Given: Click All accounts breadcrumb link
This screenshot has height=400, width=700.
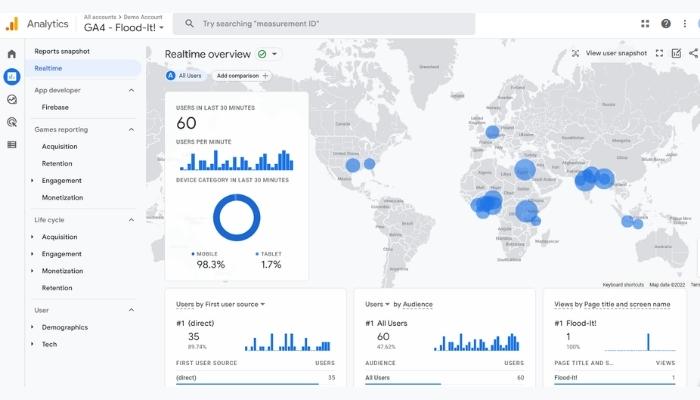Looking at the screenshot, I should 100,17.
